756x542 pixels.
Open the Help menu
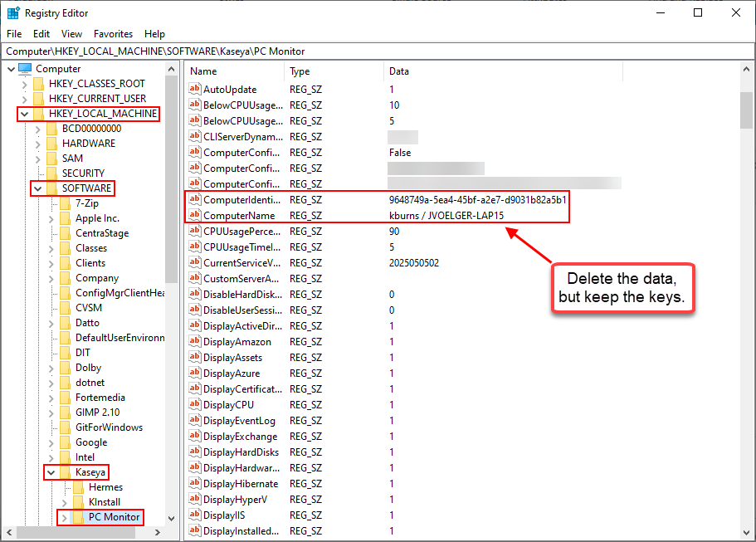pos(154,34)
